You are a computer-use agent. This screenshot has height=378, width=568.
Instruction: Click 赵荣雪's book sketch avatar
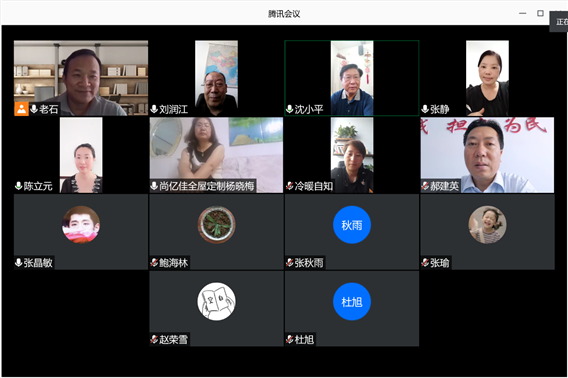pyautogui.click(x=216, y=302)
